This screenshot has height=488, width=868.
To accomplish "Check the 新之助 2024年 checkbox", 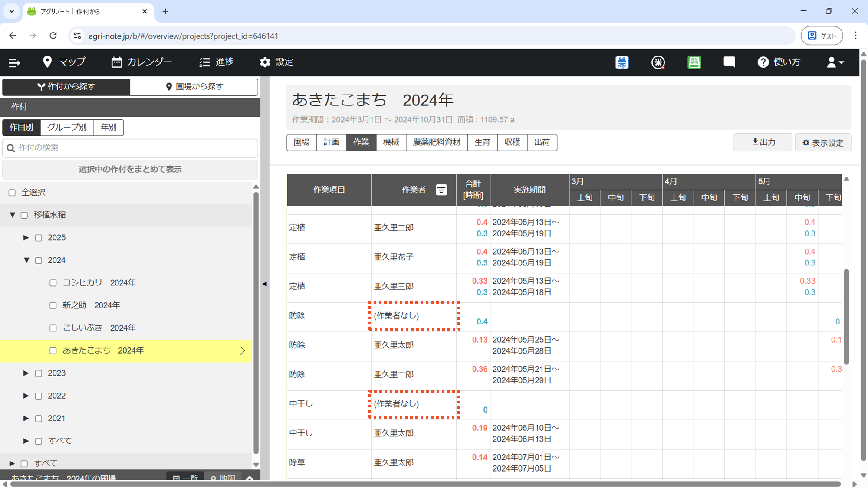I will [53, 305].
